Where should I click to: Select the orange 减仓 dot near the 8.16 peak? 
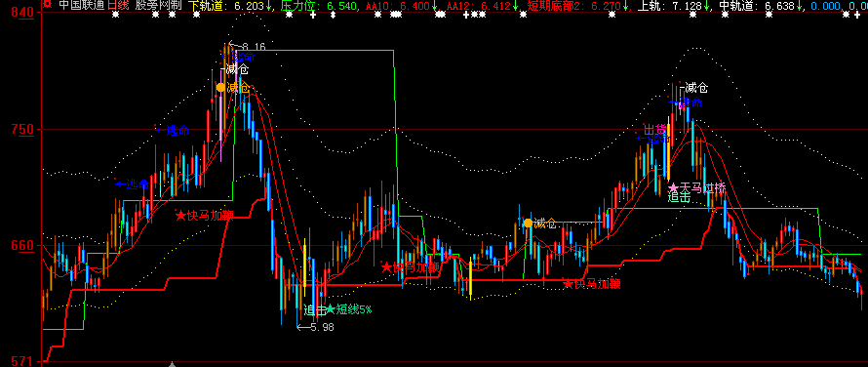tap(220, 87)
